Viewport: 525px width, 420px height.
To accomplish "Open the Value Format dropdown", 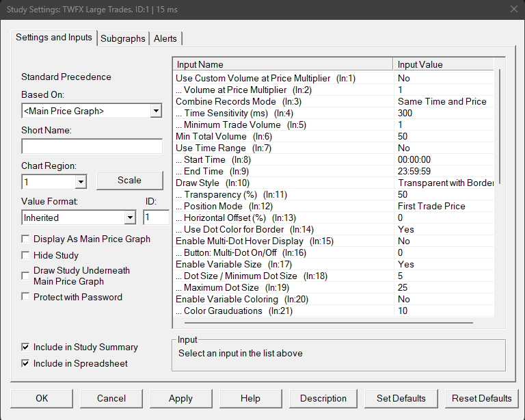I will coord(130,218).
